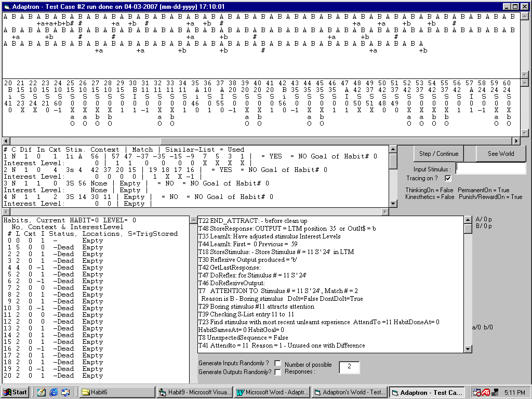Select trace line 'T30 Reflexive Output produced'
This screenshot has height=399, width=532.
tap(247, 260)
